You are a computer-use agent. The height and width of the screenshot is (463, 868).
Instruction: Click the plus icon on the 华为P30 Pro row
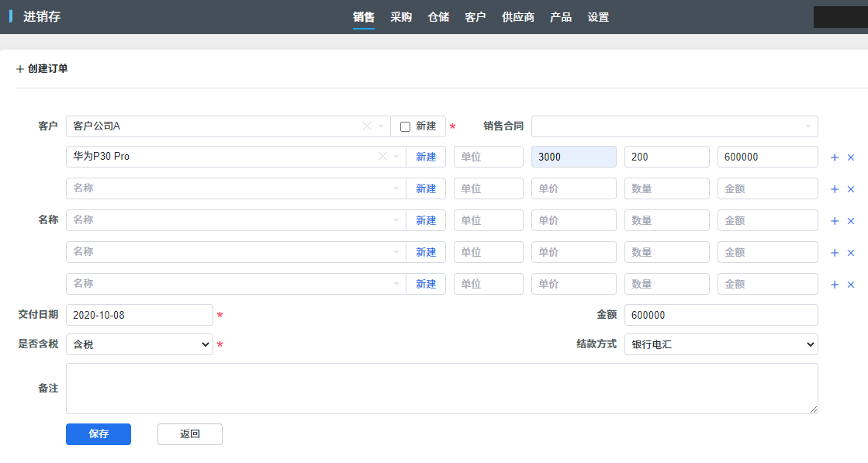pyautogui.click(x=835, y=157)
